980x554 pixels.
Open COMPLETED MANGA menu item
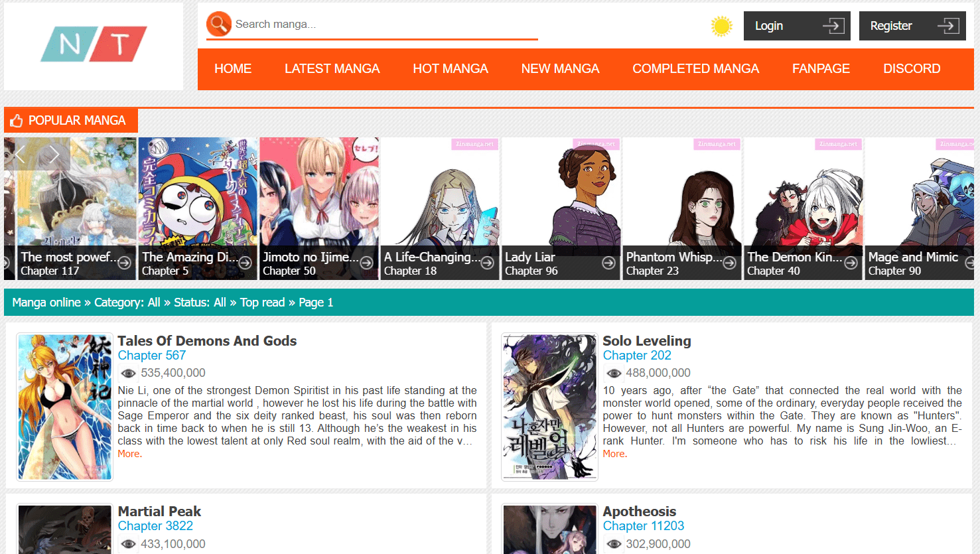coord(696,69)
